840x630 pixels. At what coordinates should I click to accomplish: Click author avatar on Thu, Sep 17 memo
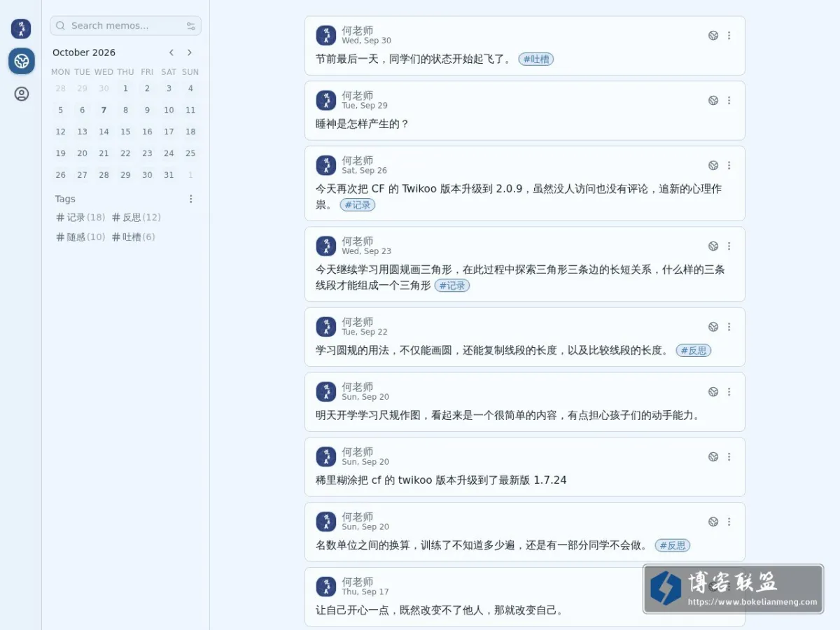[x=326, y=587]
